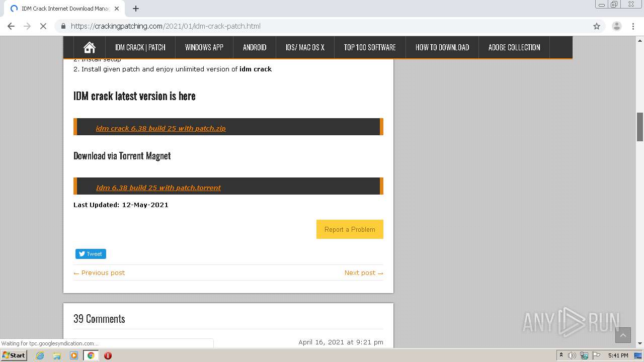This screenshot has height=362, width=644.
Task: Show desktop button at taskbar end
Action: [x=638, y=355]
